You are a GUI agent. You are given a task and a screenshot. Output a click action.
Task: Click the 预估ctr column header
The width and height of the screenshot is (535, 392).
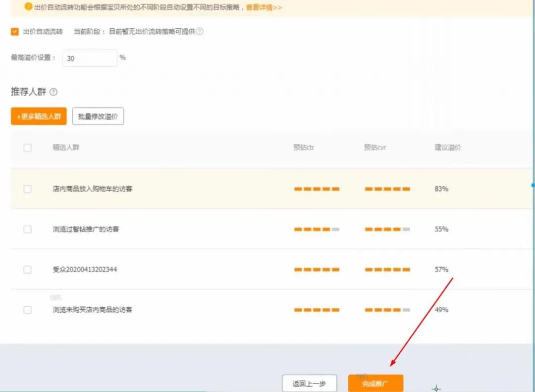pyautogui.click(x=304, y=147)
